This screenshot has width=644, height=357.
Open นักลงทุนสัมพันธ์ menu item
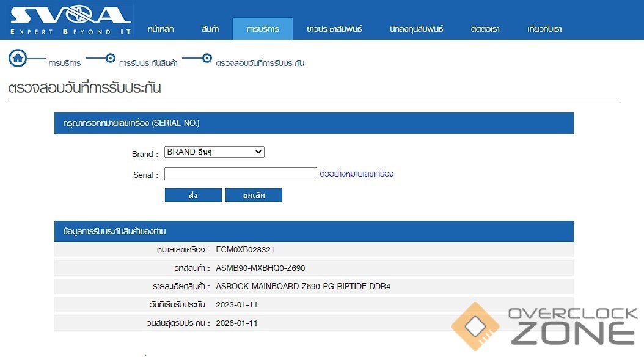(417, 29)
